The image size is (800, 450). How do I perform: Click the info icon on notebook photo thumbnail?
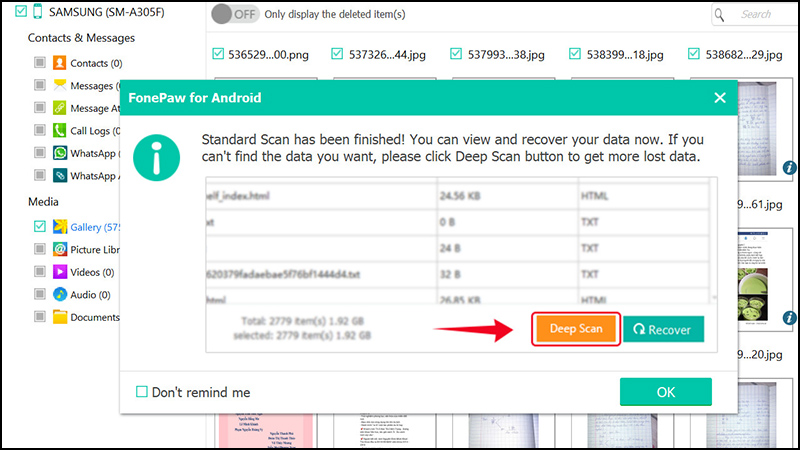789,167
